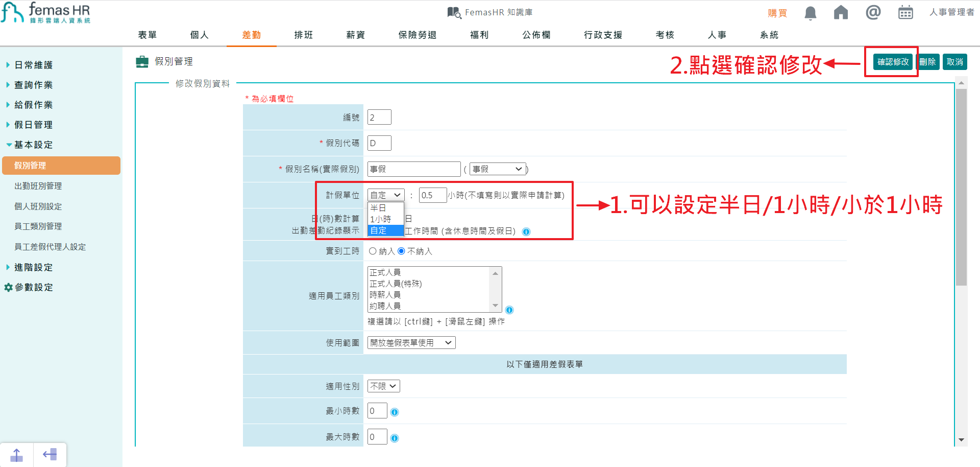Select 不納入 for 實到工時
The width and height of the screenshot is (980, 467).
(401, 251)
